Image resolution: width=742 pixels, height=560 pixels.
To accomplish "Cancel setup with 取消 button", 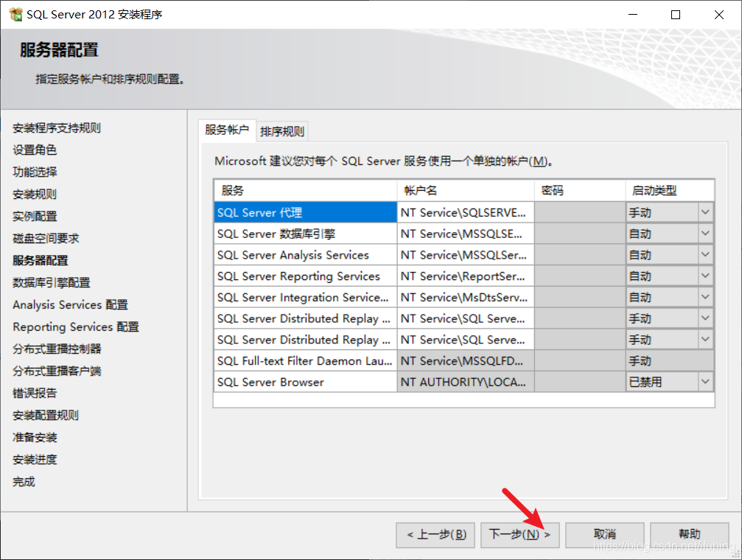I will 605,535.
